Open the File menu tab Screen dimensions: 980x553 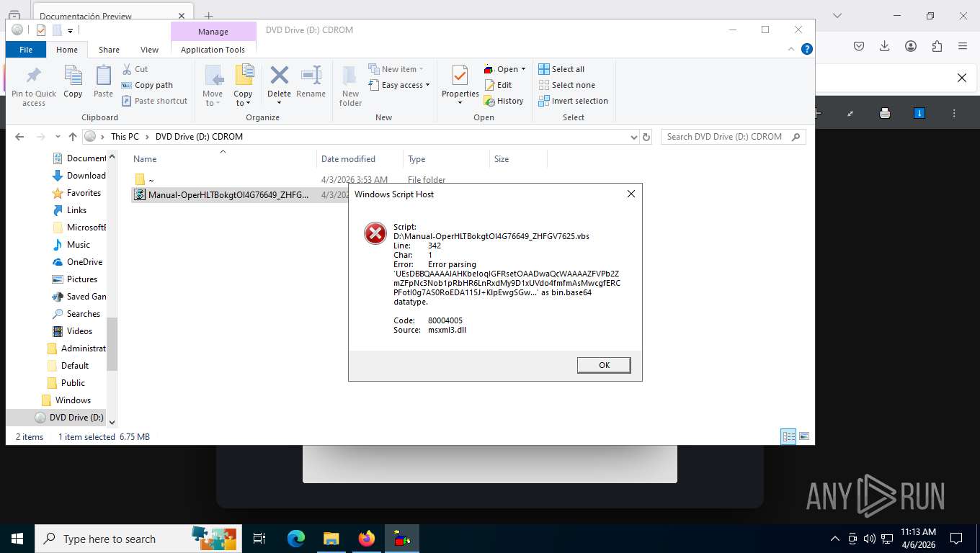pyautogui.click(x=26, y=50)
